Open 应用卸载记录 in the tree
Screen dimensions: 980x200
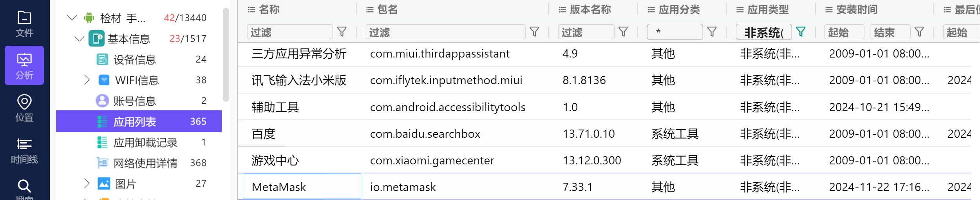[x=145, y=142]
